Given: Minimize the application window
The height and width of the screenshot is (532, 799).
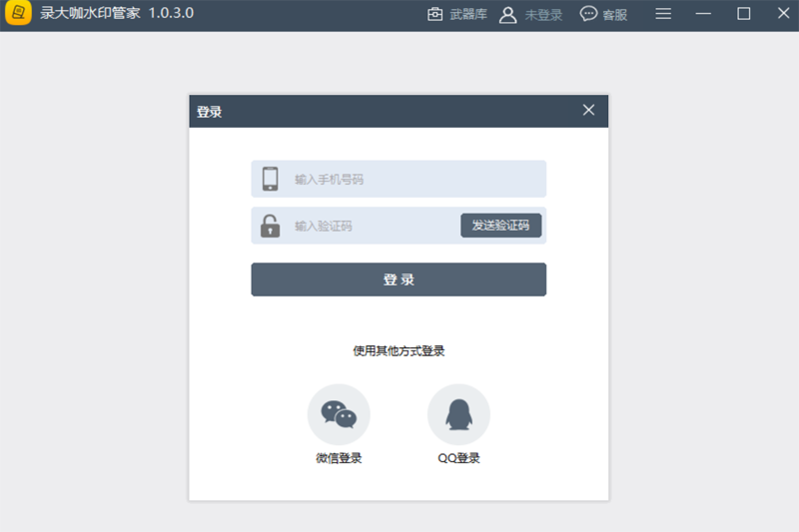Looking at the screenshot, I should (703, 14).
